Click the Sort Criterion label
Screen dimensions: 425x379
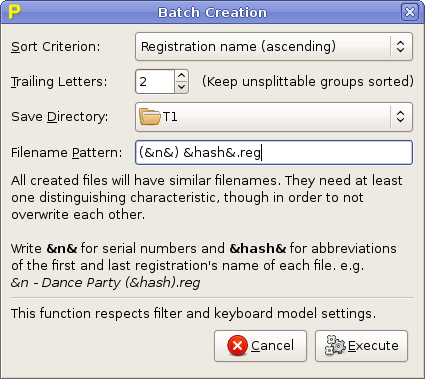point(56,47)
